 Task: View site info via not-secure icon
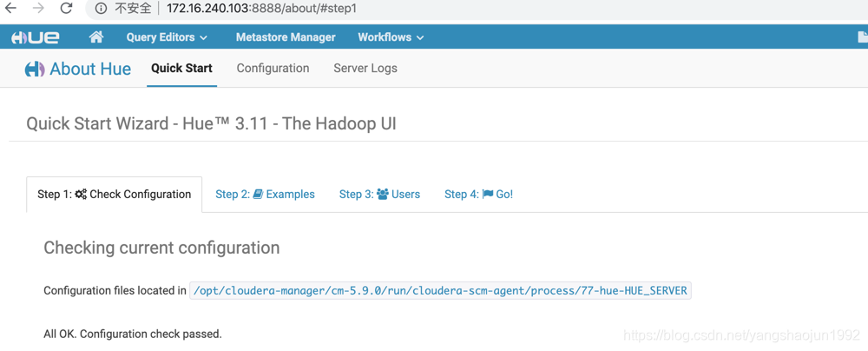coord(100,9)
